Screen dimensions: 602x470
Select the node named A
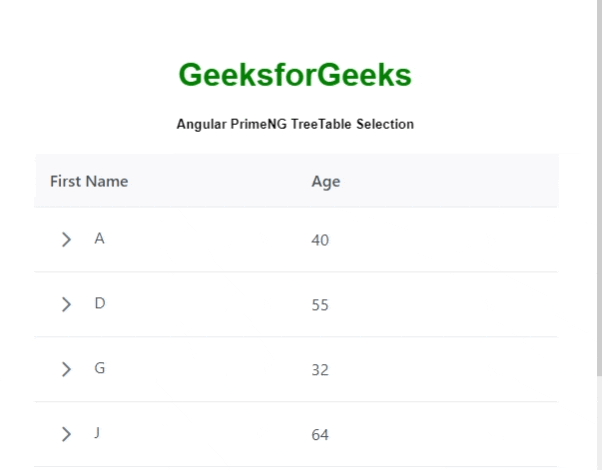pyautogui.click(x=99, y=239)
